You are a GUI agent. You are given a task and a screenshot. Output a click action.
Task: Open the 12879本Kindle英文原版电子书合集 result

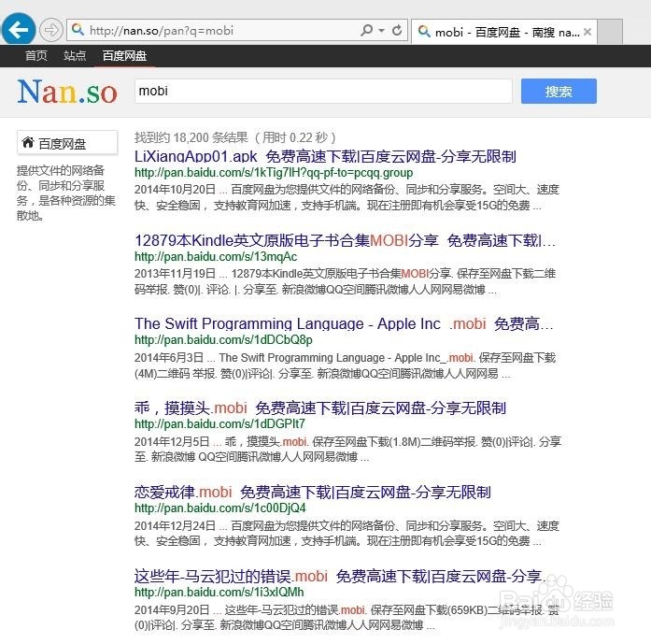(x=345, y=240)
